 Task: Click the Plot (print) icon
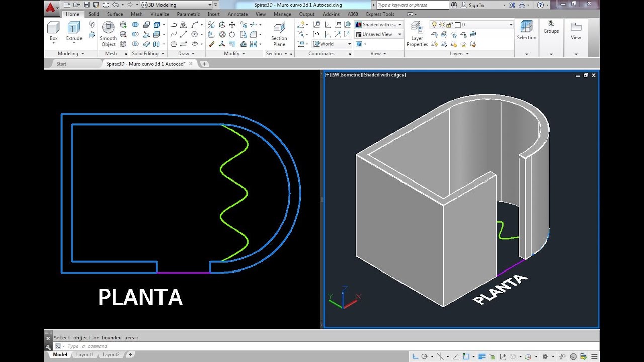click(x=105, y=5)
